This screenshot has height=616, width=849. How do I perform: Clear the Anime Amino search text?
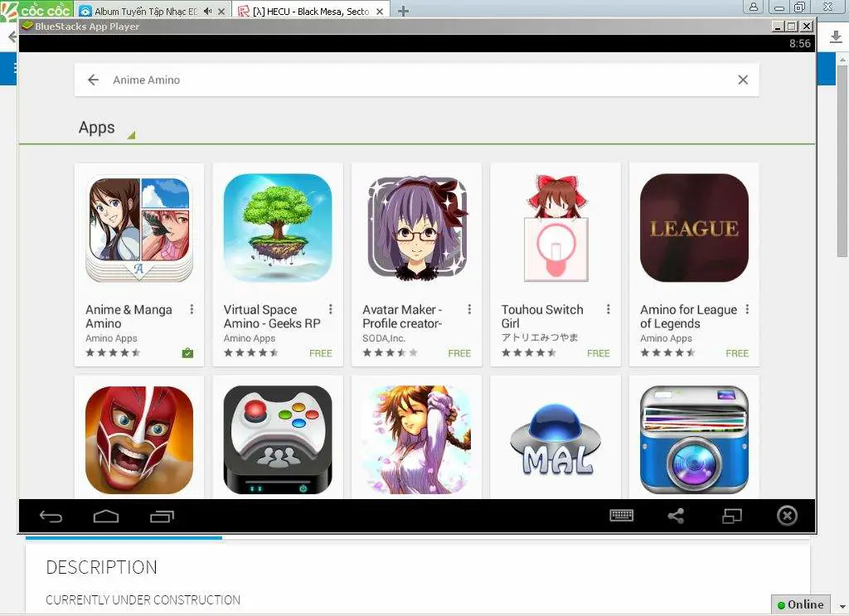743,80
